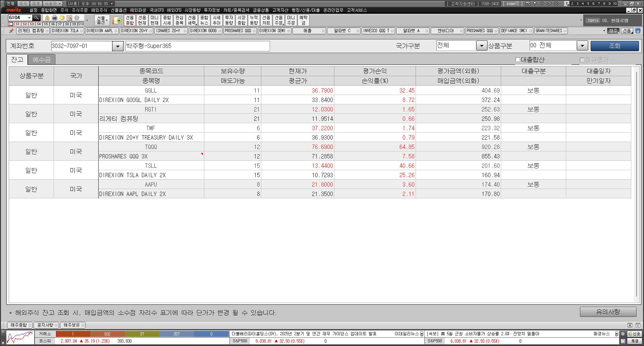Viewport: 644px width, 346px height.
Task: Click the blue disk icon right of 선옵 button
Action: click(x=638, y=31)
